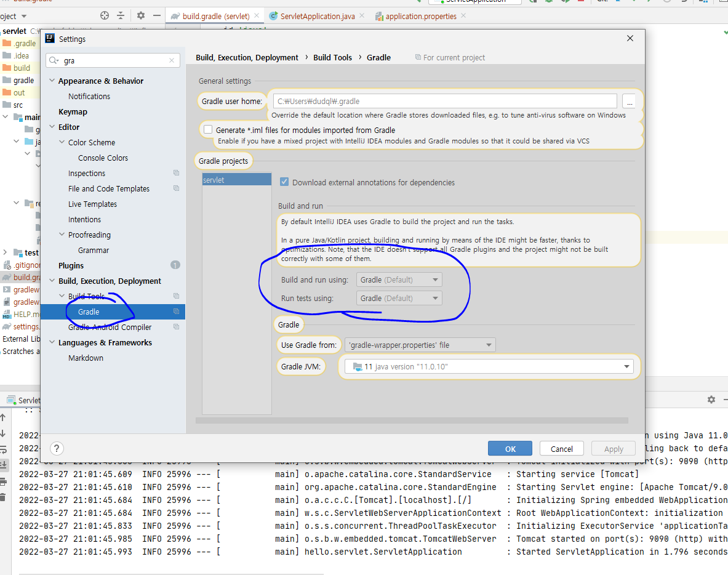Select Inspections settings item
Screen dimensions: 728x575
pos(87,173)
